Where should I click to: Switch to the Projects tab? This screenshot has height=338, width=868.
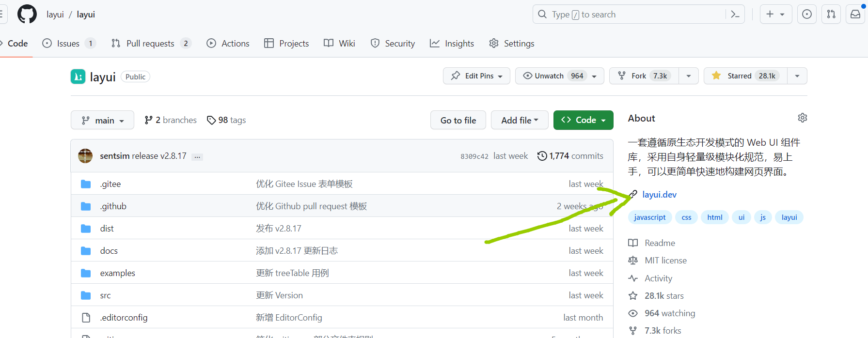pyautogui.click(x=286, y=44)
